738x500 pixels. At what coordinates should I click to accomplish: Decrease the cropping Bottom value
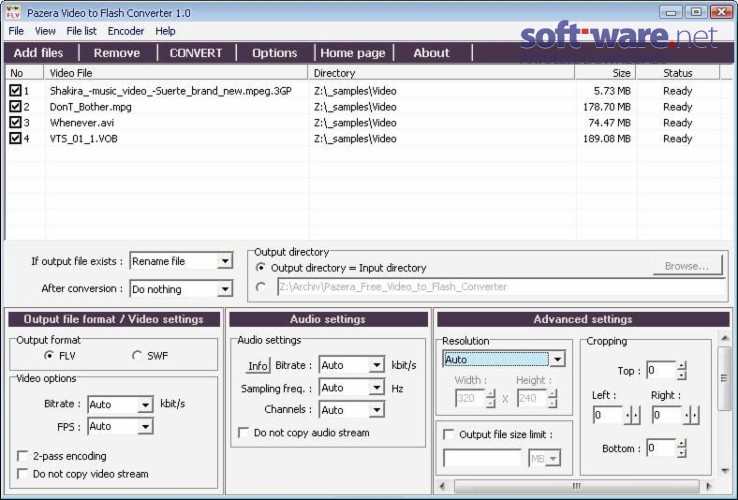(682, 453)
